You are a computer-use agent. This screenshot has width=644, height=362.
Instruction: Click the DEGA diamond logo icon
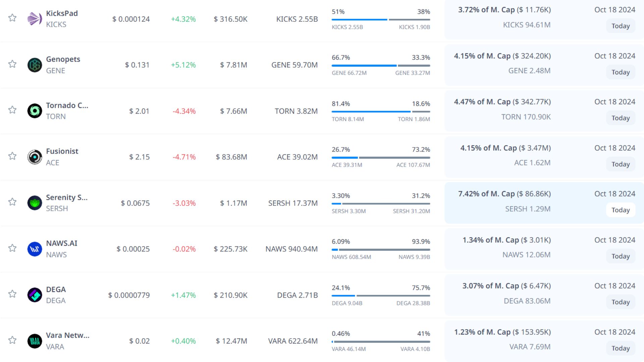35,295
